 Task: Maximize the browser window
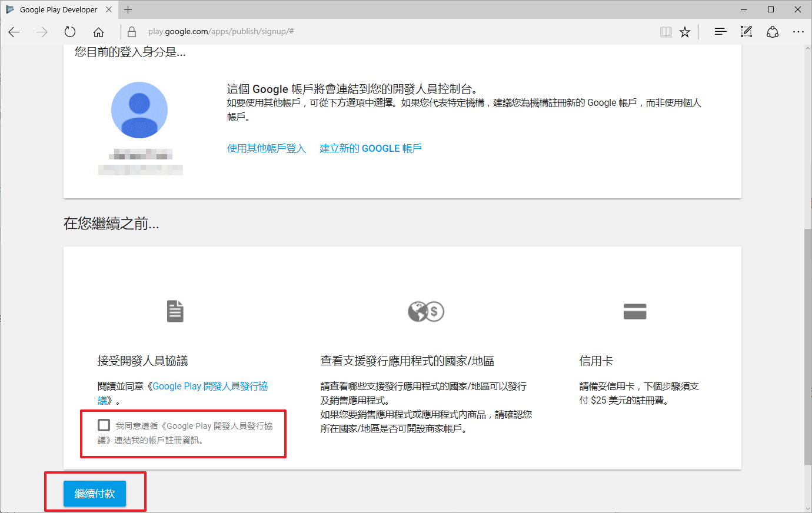click(771, 9)
